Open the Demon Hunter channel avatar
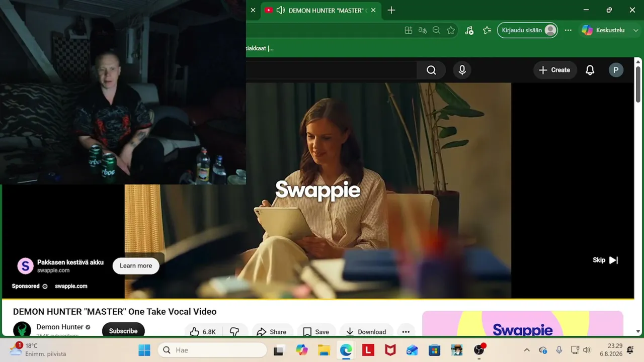 pyautogui.click(x=22, y=330)
